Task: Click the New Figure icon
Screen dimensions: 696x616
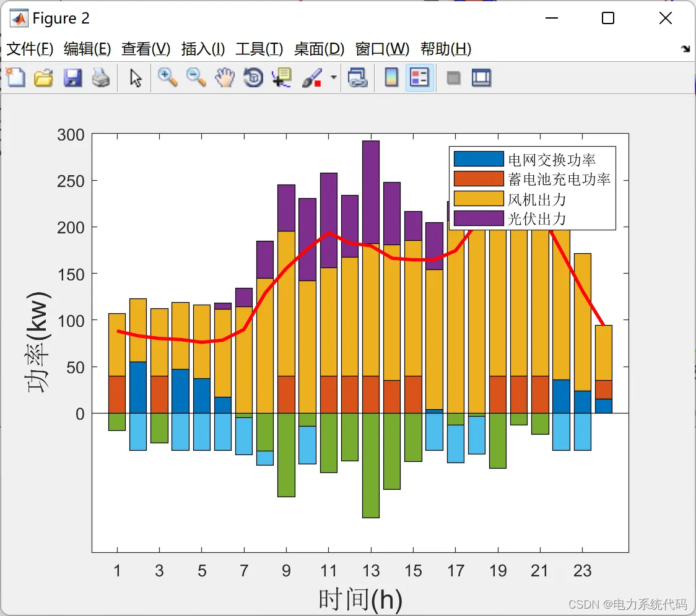Action: (16, 77)
